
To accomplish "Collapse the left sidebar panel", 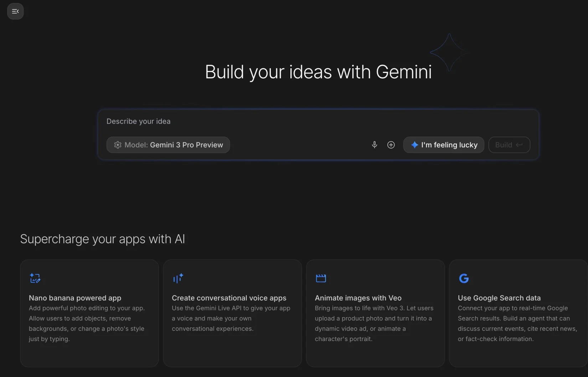I will coord(15,11).
